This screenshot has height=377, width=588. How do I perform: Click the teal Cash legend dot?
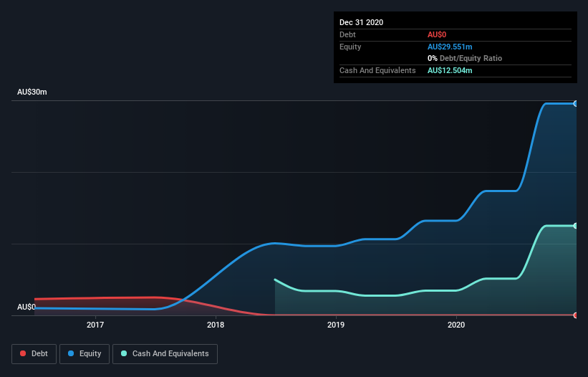pos(124,353)
